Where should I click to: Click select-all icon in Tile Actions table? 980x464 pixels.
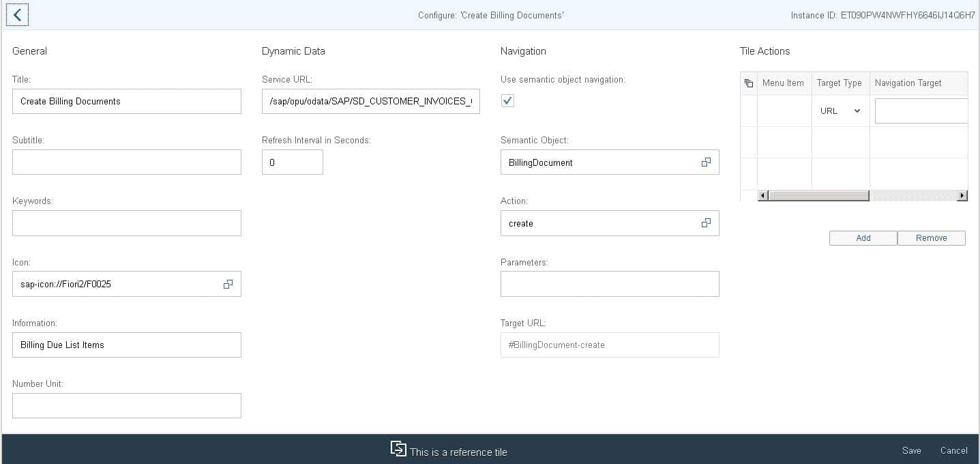click(749, 83)
